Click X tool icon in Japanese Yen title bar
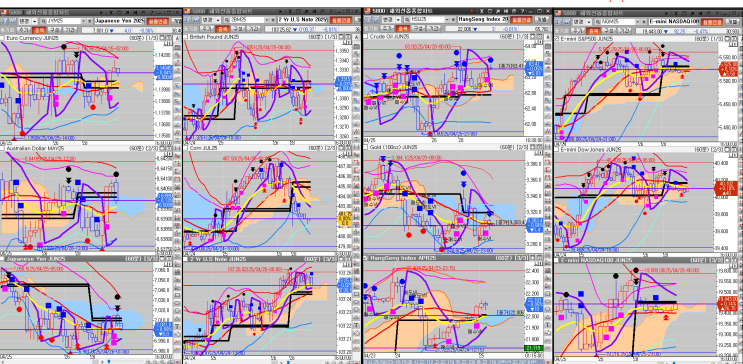The width and height of the screenshot is (743, 364). [x=111, y=13]
